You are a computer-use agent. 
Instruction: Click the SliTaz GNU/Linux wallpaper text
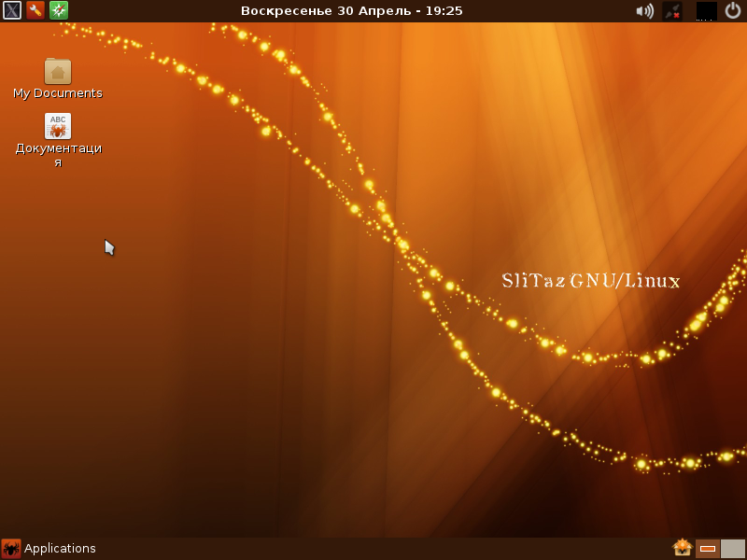pyautogui.click(x=591, y=281)
